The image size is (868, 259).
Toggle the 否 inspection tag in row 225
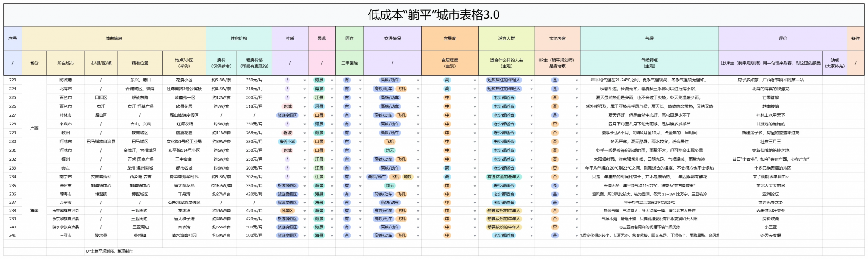[554, 97]
